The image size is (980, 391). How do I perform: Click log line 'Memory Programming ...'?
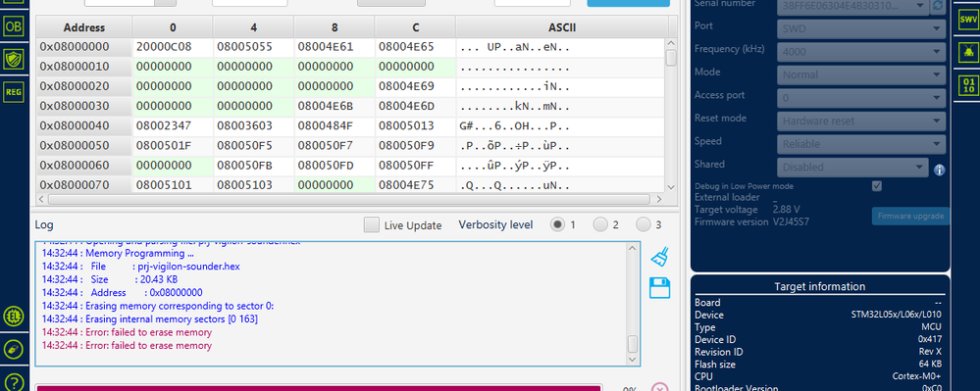(x=118, y=254)
